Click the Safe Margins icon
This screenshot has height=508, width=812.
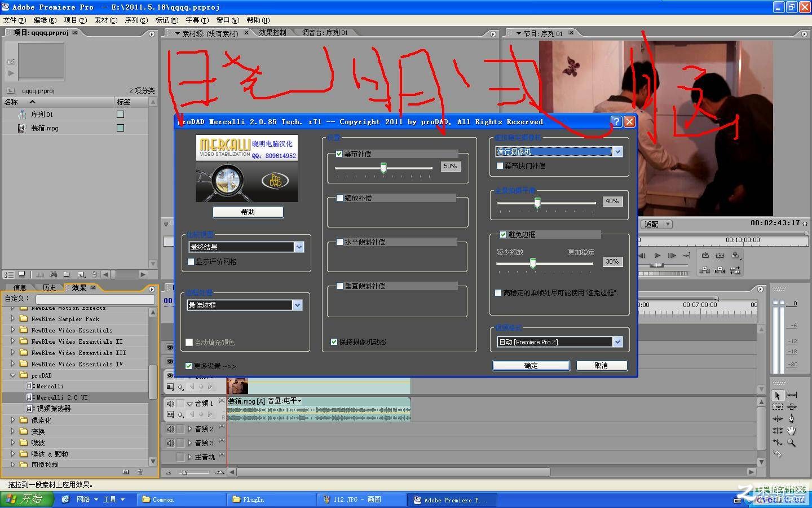720,255
